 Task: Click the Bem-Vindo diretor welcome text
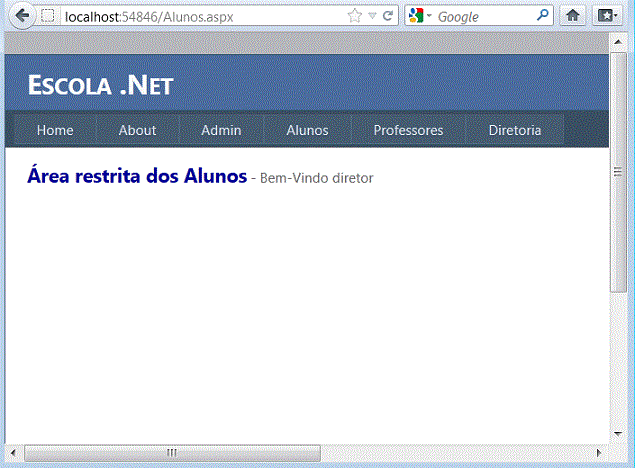click(316, 178)
